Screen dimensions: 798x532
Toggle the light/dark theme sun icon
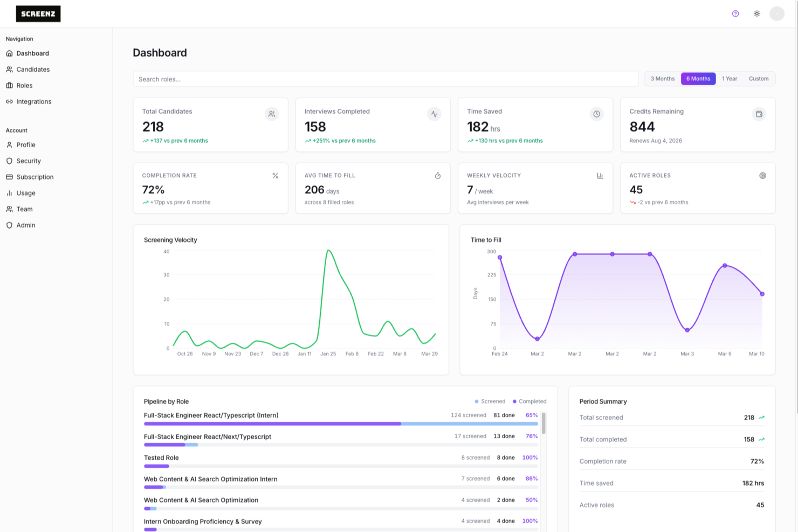tap(757, 14)
